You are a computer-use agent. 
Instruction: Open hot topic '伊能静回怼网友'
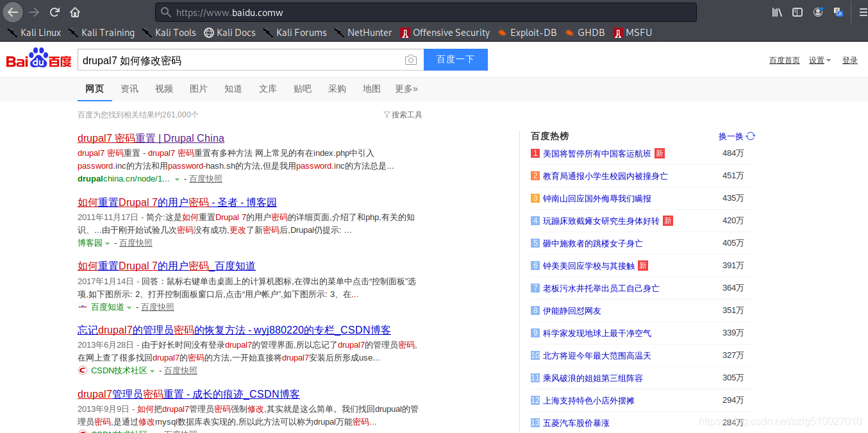coord(572,310)
